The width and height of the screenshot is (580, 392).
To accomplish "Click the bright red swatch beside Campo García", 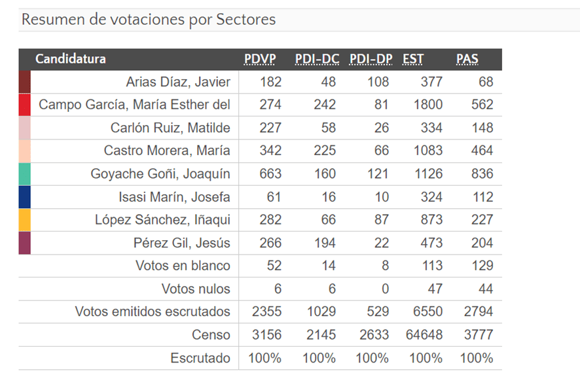I will 25,105.
